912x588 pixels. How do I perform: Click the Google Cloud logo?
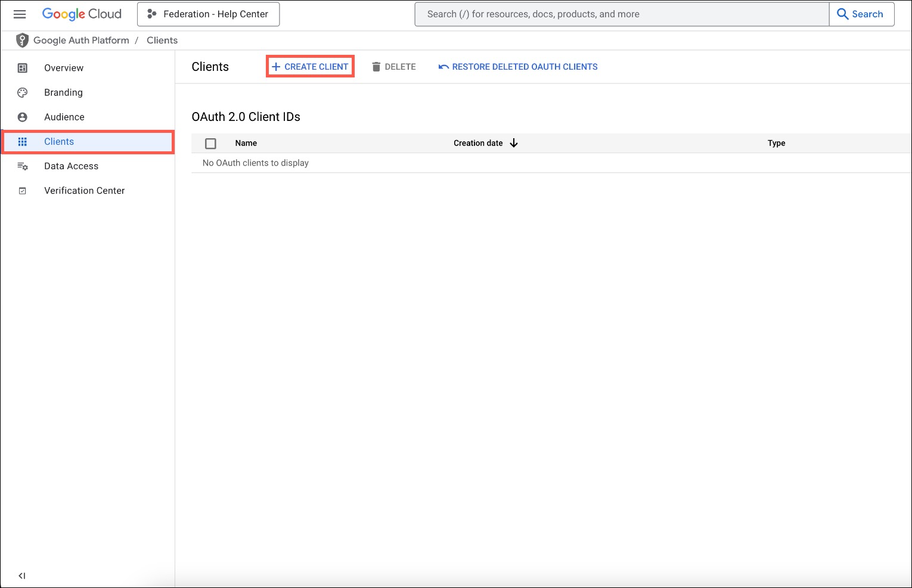(x=82, y=14)
